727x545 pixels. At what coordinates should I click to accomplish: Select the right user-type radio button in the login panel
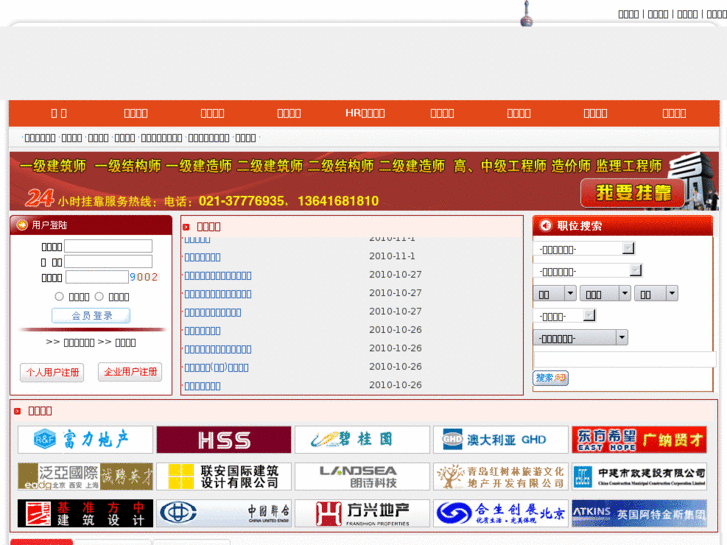99,296
